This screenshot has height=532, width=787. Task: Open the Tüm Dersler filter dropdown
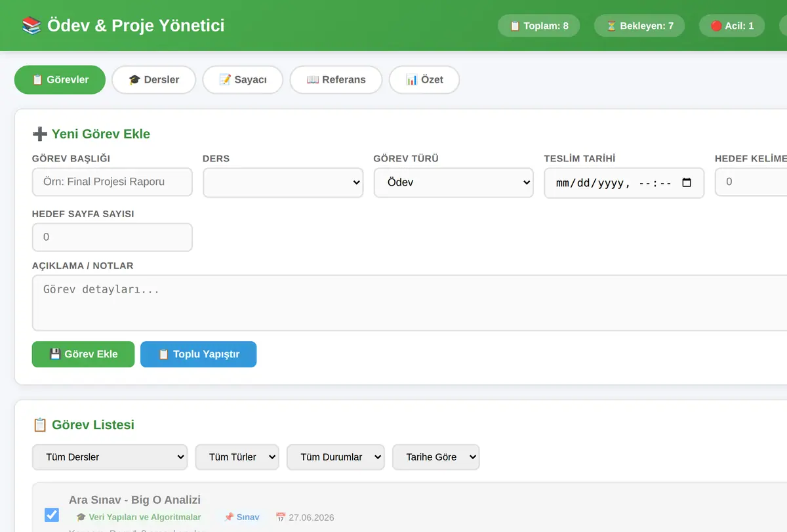coord(110,457)
